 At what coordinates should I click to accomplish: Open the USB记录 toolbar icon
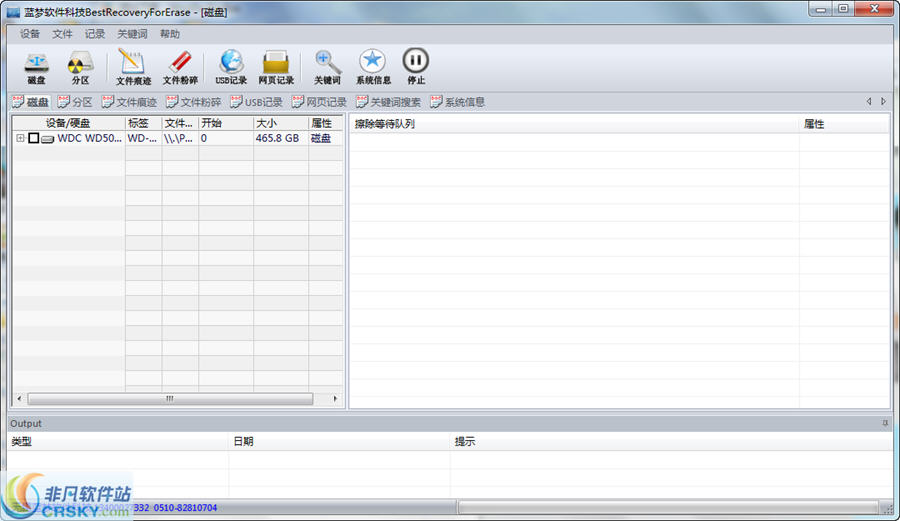tap(231, 68)
